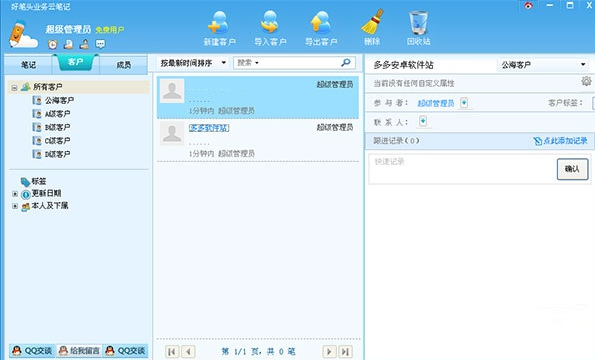Select D级客户 in the customer tree
This screenshot has width=595, height=360.
57,154
